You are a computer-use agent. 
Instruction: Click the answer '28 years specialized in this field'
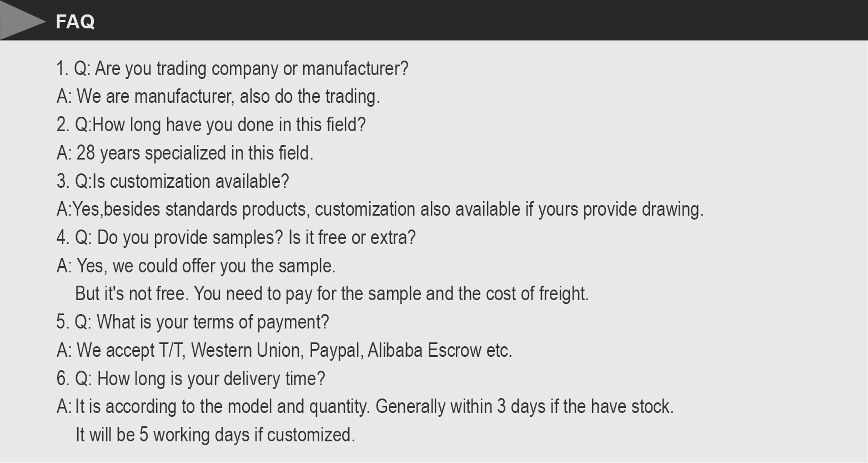click(x=185, y=153)
